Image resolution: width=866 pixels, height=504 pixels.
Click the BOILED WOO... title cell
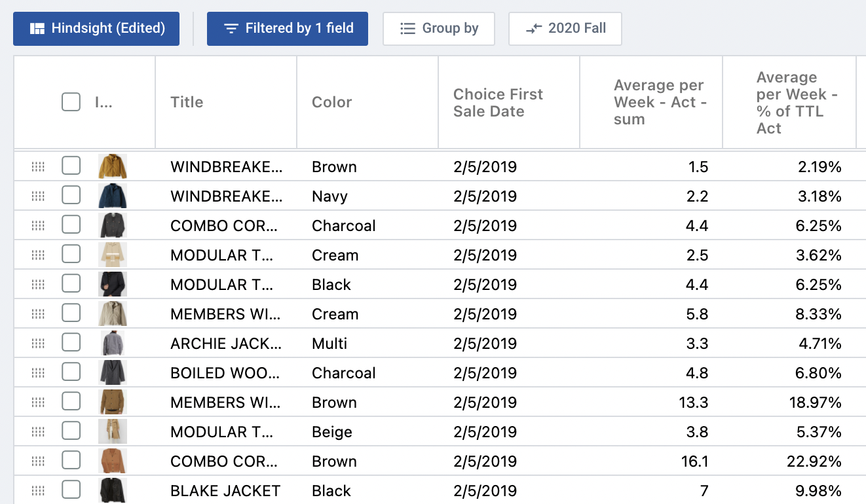coord(225,373)
